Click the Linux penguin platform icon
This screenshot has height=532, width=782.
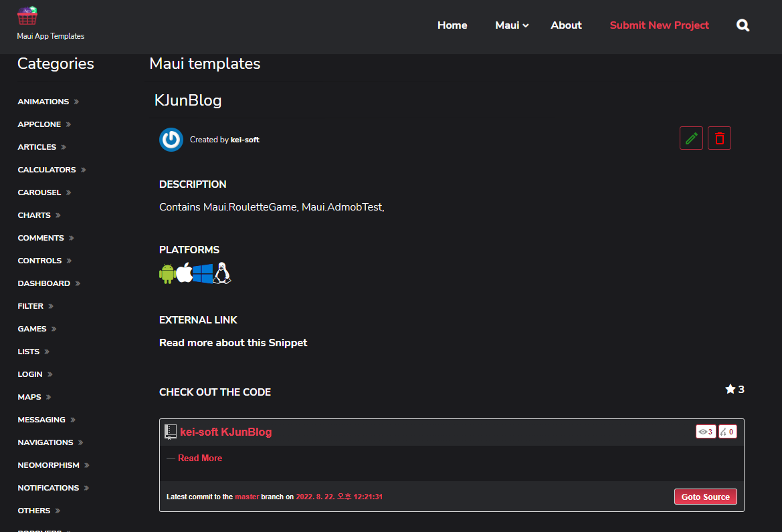point(222,273)
